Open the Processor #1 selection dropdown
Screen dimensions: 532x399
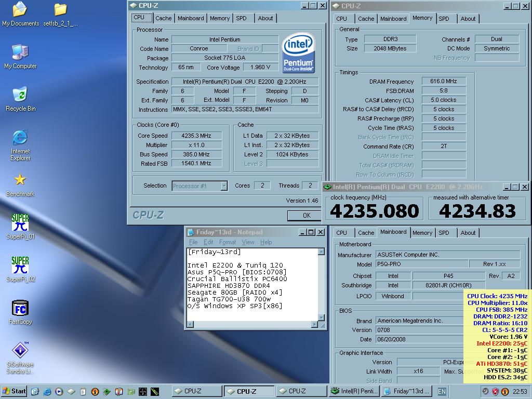tap(224, 185)
